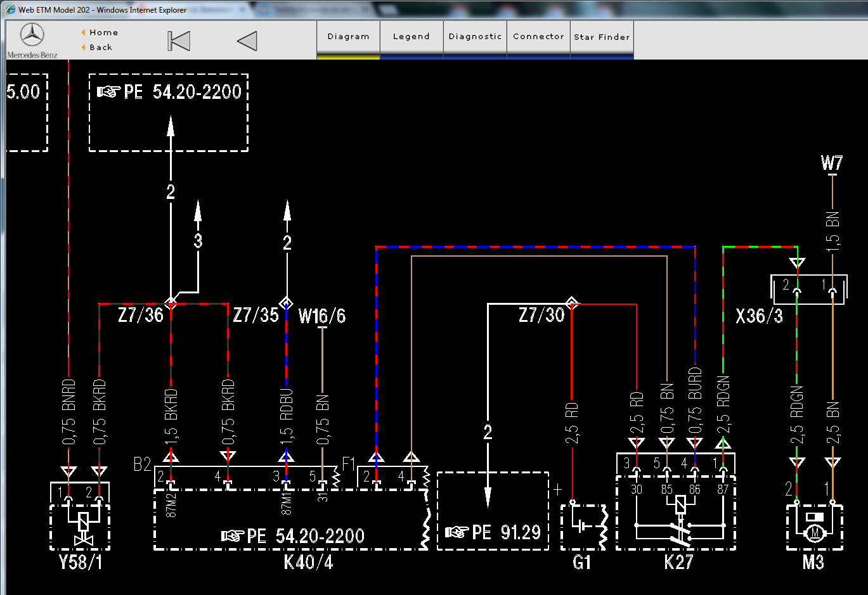Select the Connector tab
The image size is (868, 595).
[538, 39]
